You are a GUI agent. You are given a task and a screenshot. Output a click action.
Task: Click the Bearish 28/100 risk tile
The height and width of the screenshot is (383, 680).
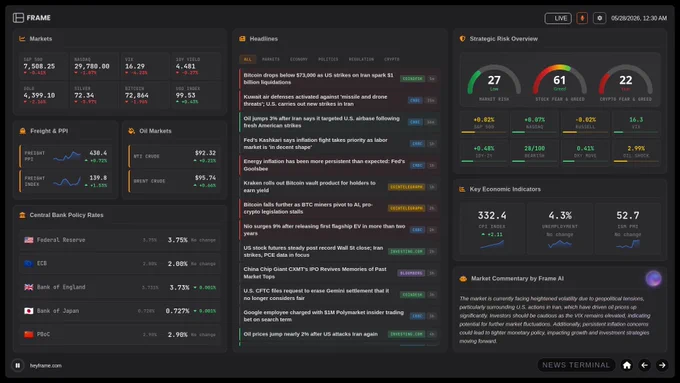click(x=534, y=152)
